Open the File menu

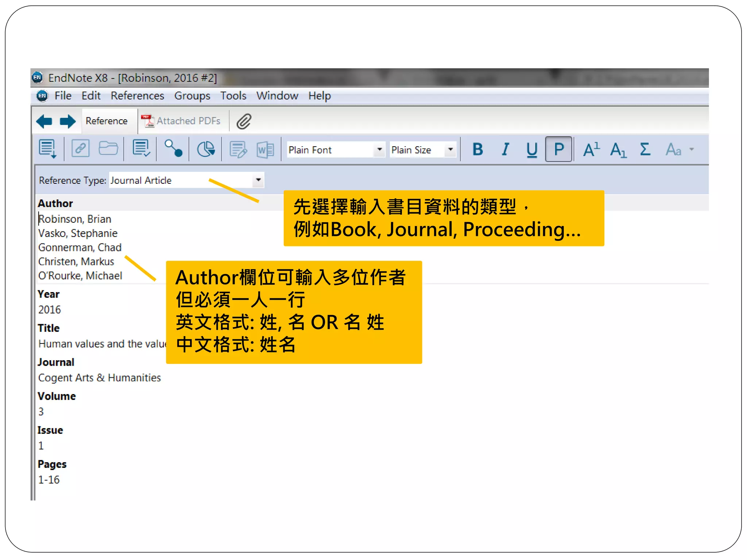pyautogui.click(x=63, y=96)
